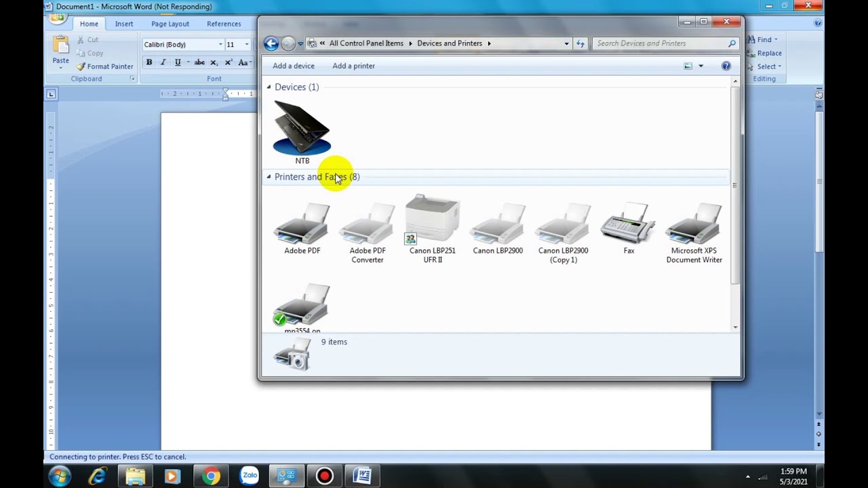Select the Adobe PDF Converter printer
Image resolution: width=868 pixels, height=488 pixels.
click(367, 233)
